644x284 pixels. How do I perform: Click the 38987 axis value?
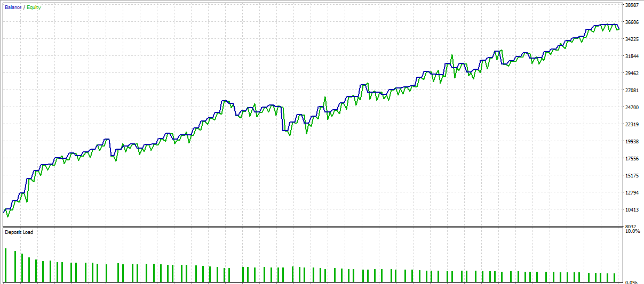tap(632, 5)
